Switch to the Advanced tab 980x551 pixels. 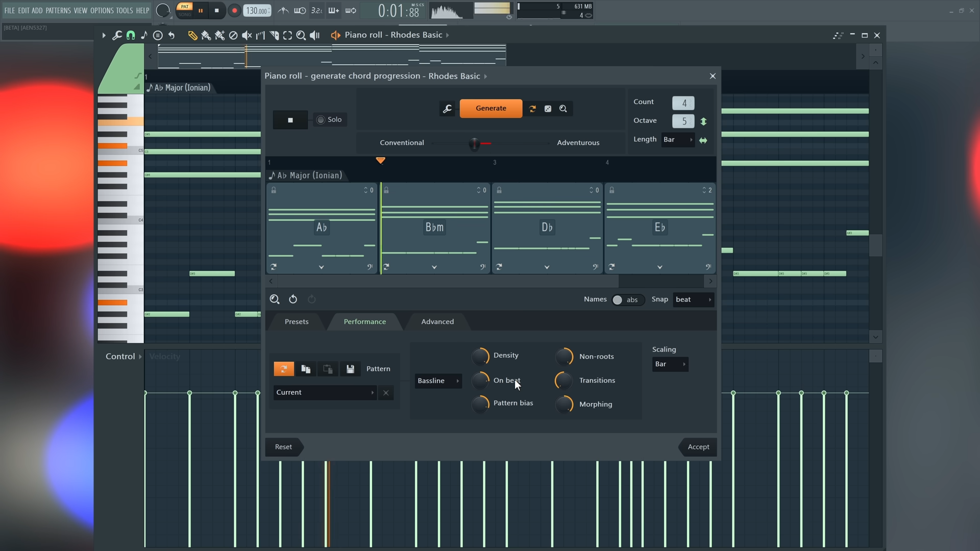click(x=437, y=322)
